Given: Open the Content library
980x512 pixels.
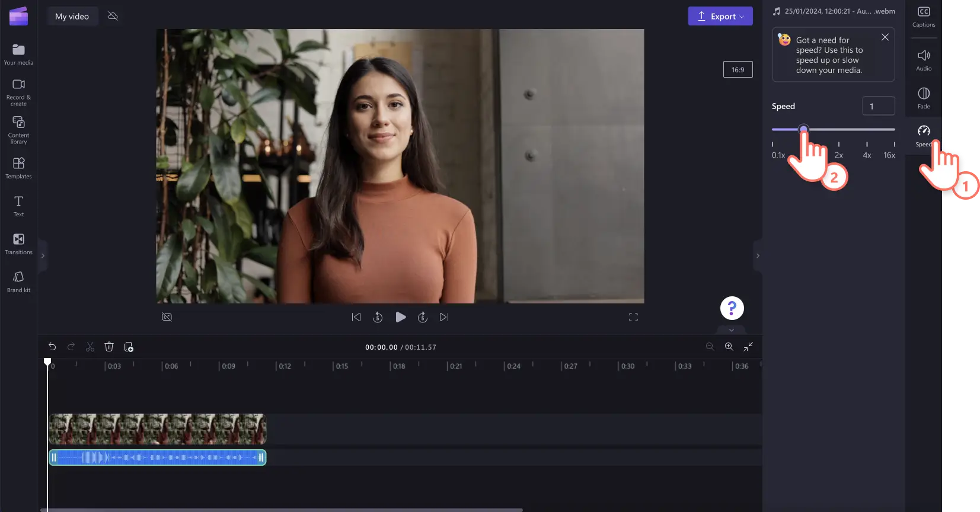Looking at the screenshot, I should pyautogui.click(x=18, y=130).
